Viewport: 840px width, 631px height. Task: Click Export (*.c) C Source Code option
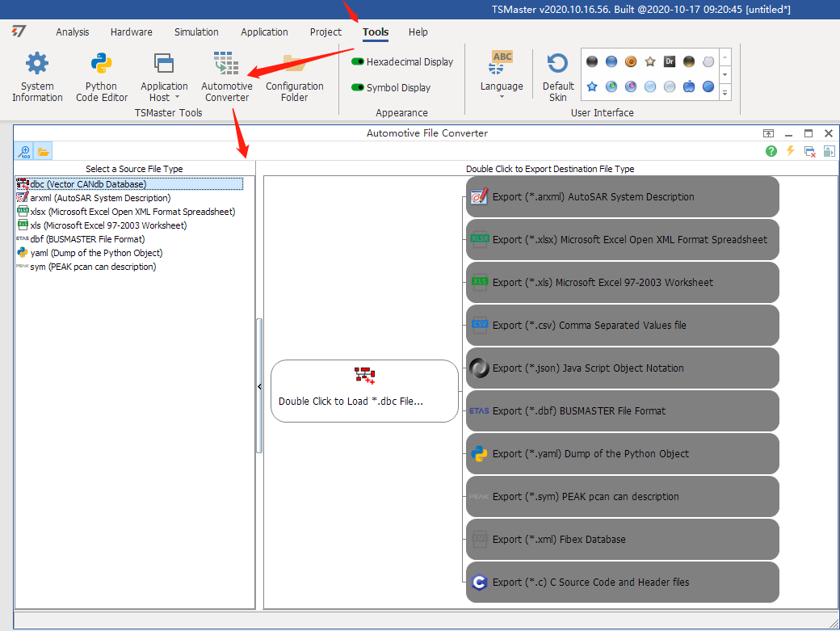coord(622,582)
